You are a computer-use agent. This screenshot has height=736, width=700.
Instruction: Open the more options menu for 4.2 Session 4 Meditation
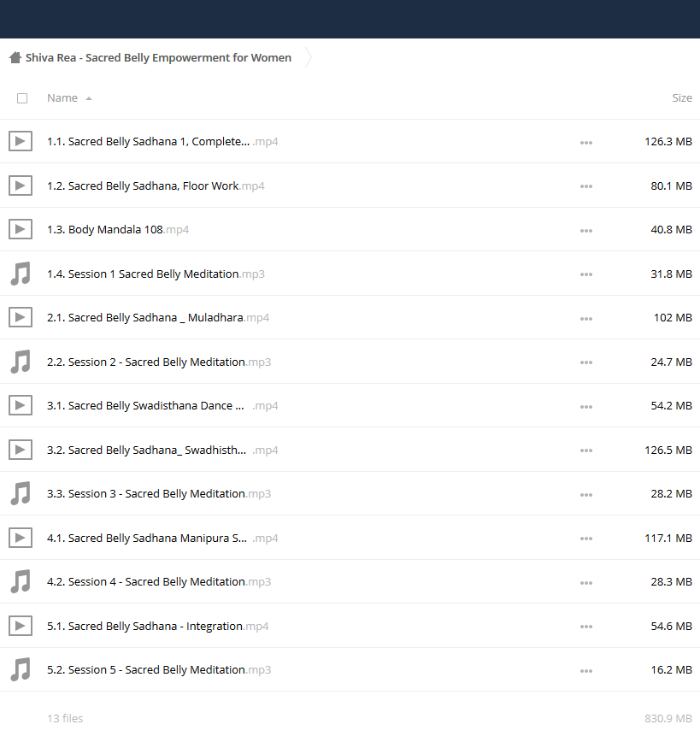(x=586, y=583)
